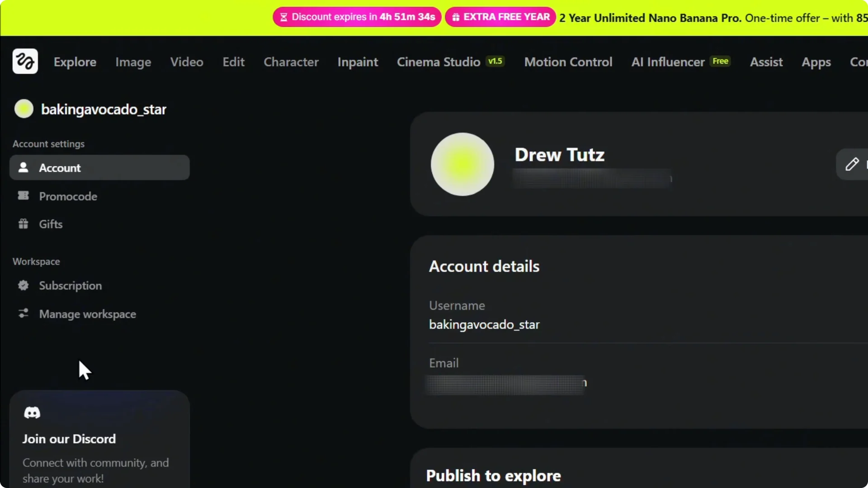This screenshot has height=488, width=868.
Task: Click the app logo in top-left corner
Action: click(25, 61)
